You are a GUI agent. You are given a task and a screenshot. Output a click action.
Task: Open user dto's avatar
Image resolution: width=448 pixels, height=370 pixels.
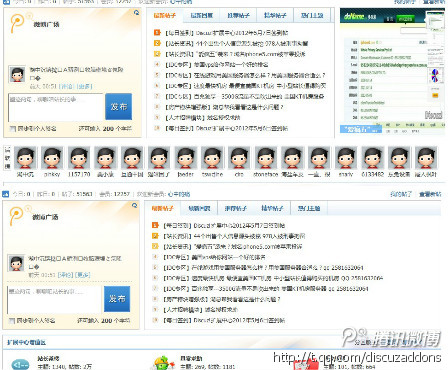click(239, 158)
